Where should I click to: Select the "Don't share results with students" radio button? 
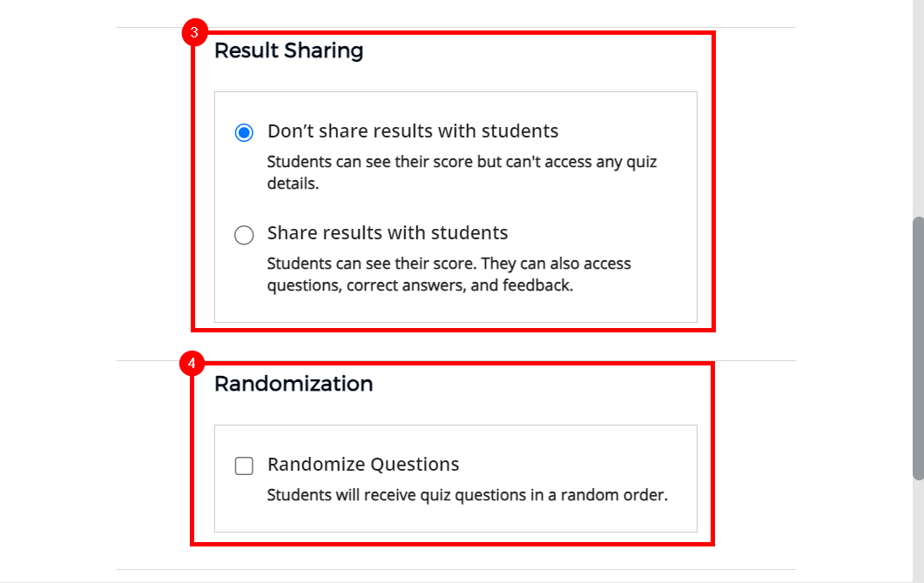244,131
